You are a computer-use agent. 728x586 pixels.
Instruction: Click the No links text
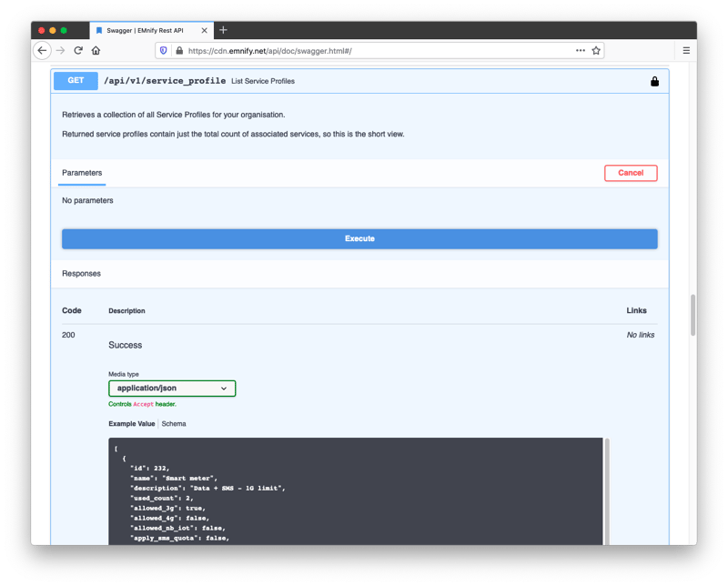point(641,335)
